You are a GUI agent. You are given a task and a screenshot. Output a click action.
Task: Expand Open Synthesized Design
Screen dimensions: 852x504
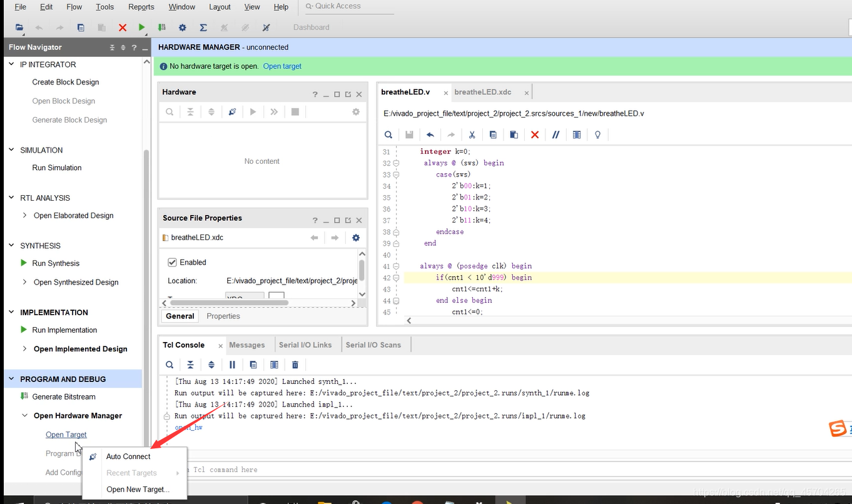24,282
